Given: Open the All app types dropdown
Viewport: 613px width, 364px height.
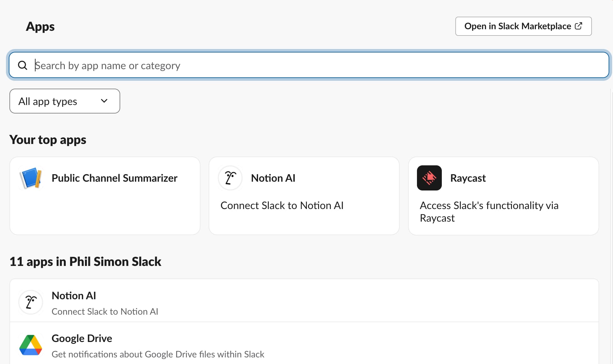Looking at the screenshot, I should 65,101.
